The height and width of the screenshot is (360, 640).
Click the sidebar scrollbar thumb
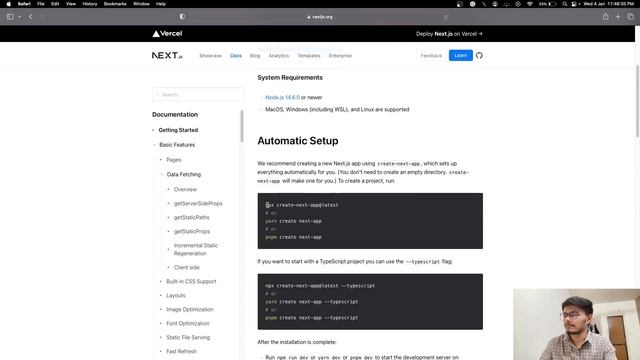point(242,126)
